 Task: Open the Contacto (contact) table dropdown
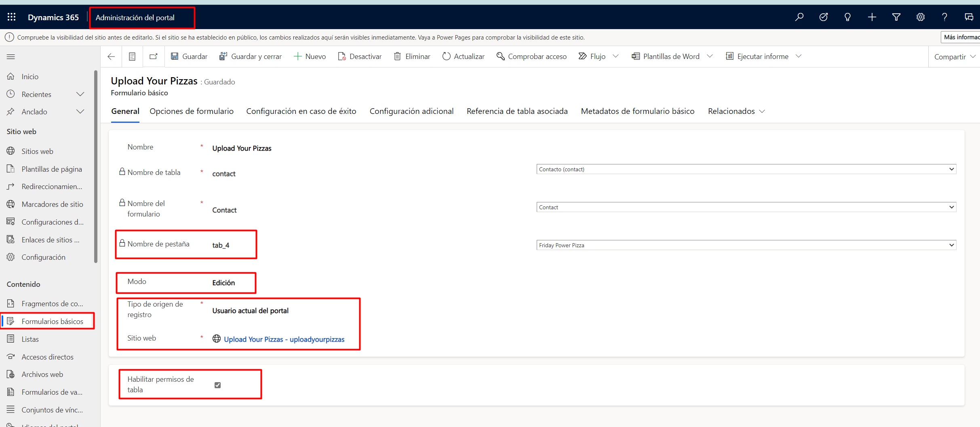pyautogui.click(x=746, y=169)
